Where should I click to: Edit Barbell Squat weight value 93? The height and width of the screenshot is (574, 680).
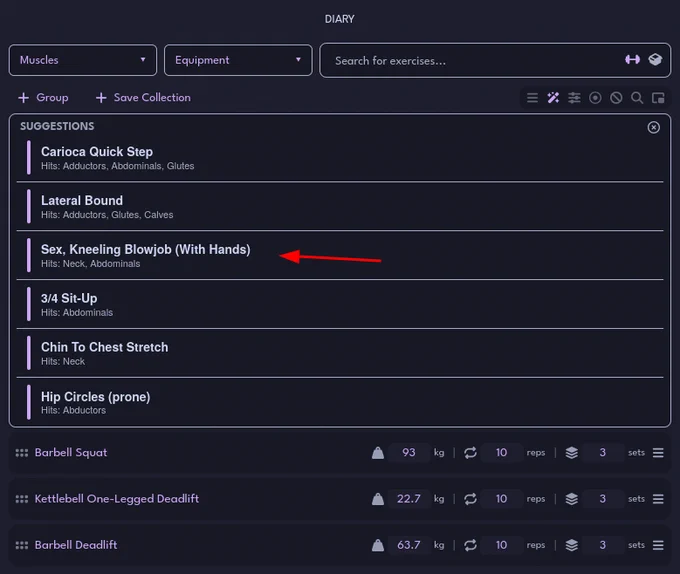[x=409, y=453]
